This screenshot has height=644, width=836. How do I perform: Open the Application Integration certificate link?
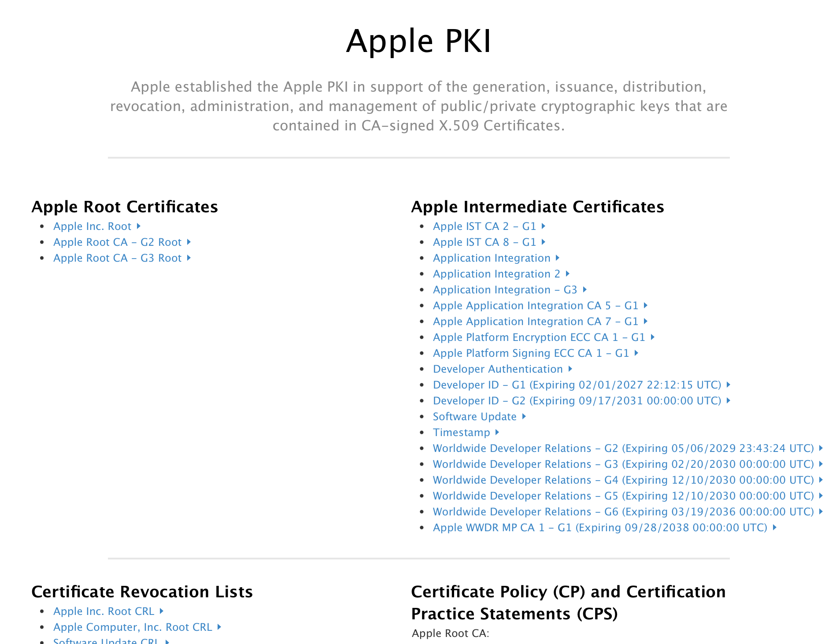pyautogui.click(x=496, y=258)
